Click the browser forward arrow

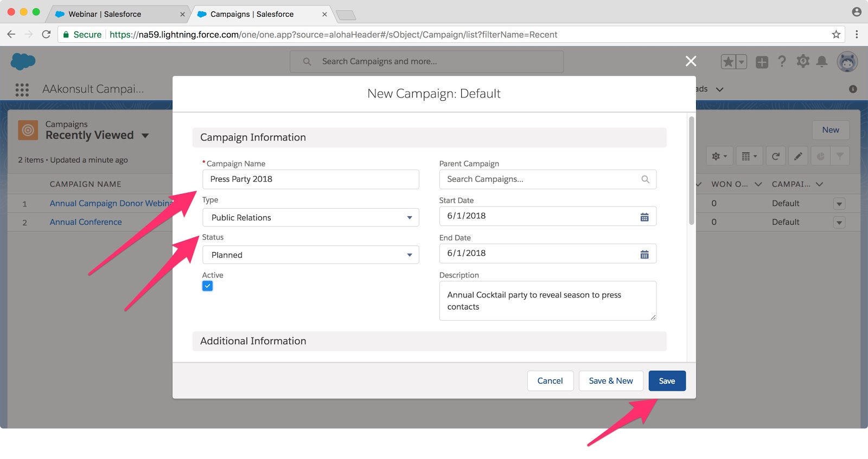29,34
